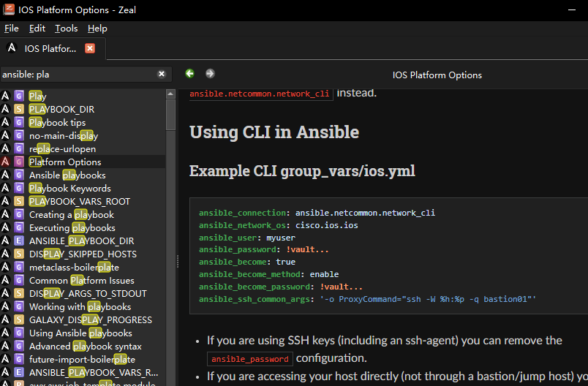This screenshot has width=588, height=386.
Task: Click the Zeal app icon in title bar
Action: click(x=9, y=10)
